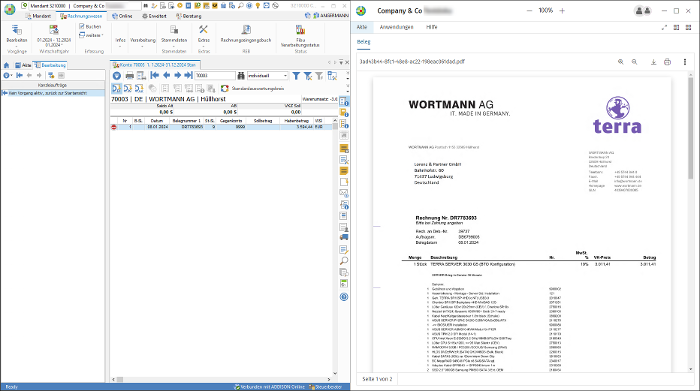Click expand fullscreen icon in Company window
700x391 pixels.
tap(664, 27)
